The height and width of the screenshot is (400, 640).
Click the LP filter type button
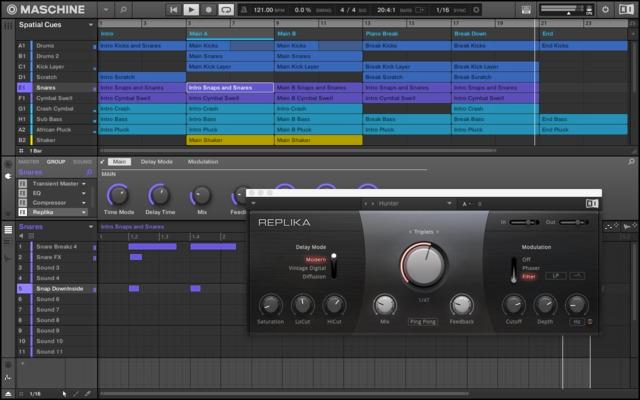(x=556, y=276)
